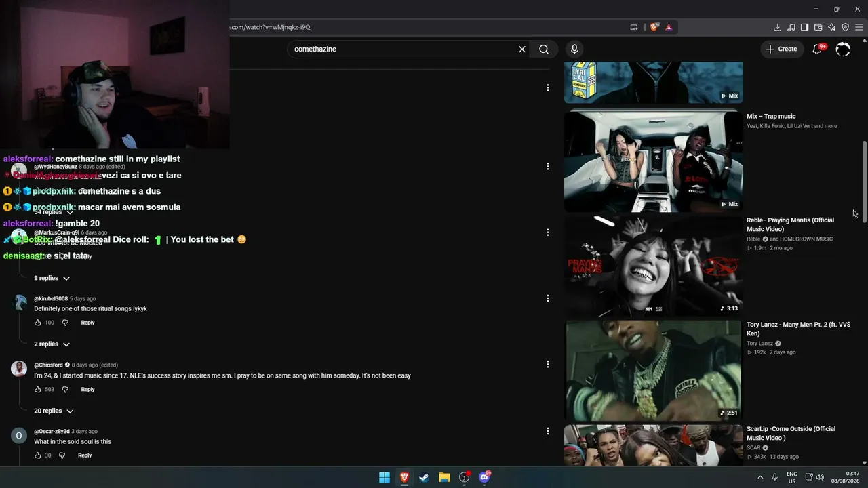868x488 pixels.
Task: Open the YouTube account avatar menu
Action: pos(843,49)
